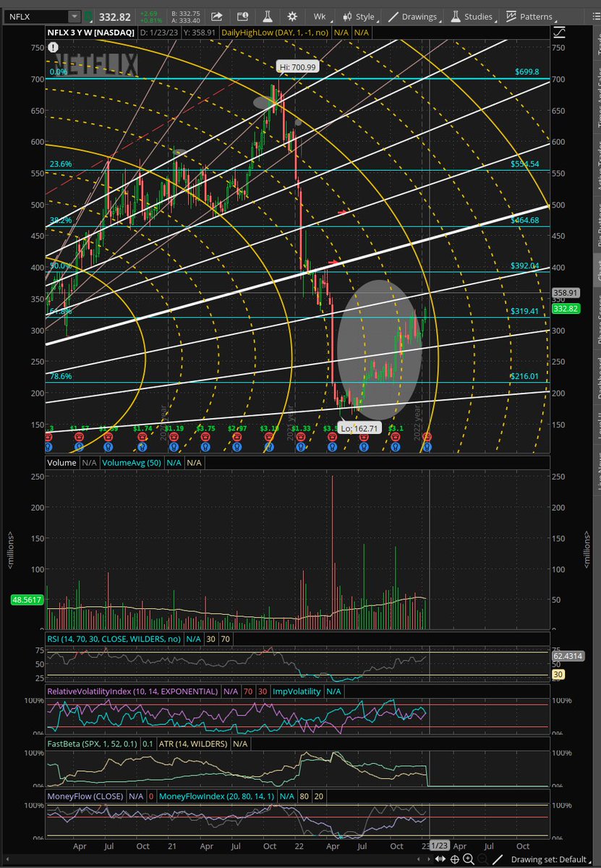This screenshot has width=601, height=868.
Task: Open chart settings gear icon
Action: click(x=291, y=16)
